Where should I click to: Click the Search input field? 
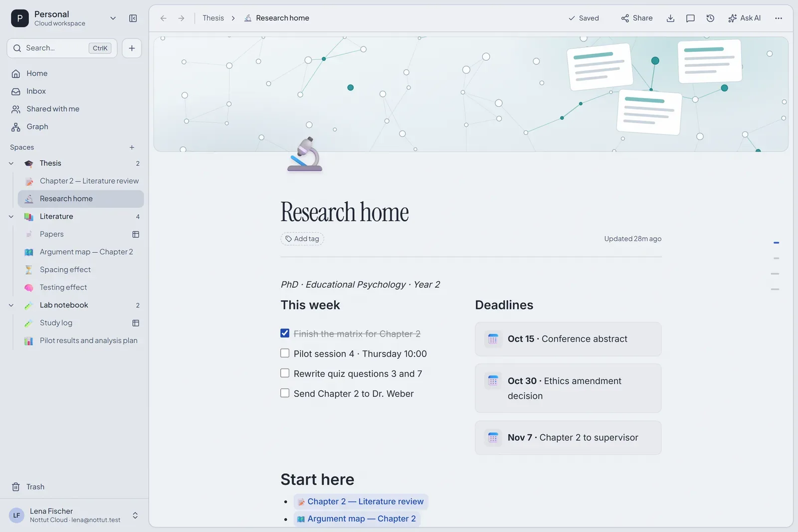(62, 48)
